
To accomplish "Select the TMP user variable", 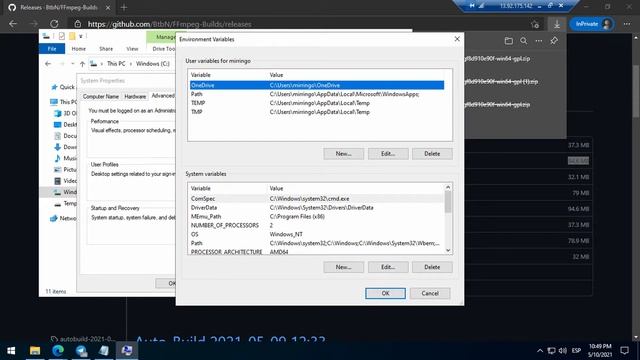I will (317, 112).
